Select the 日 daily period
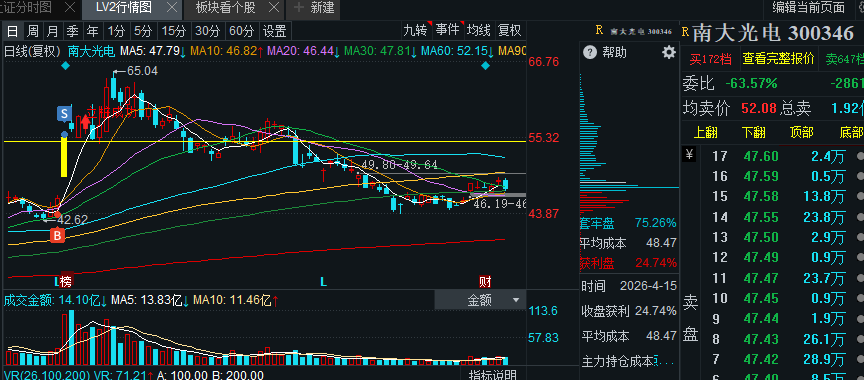Screen dimensions: 864x380 12,30
